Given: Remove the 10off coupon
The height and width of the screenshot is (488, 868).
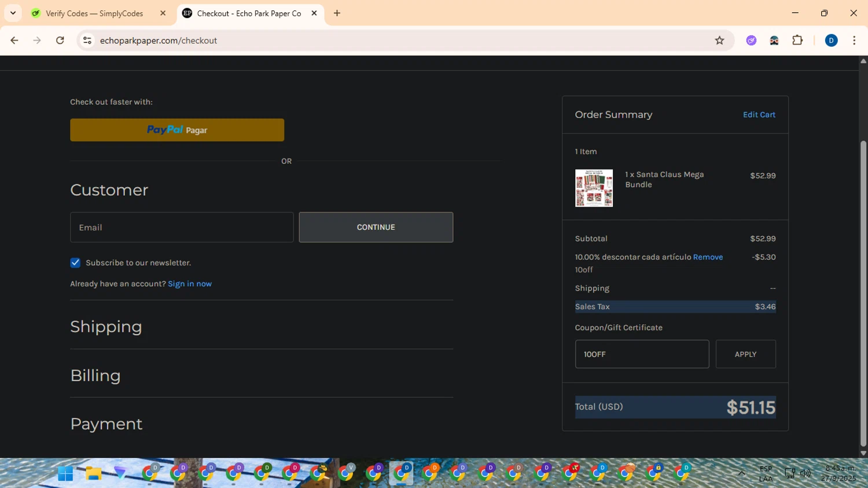Looking at the screenshot, I should (x=708, y=257).
